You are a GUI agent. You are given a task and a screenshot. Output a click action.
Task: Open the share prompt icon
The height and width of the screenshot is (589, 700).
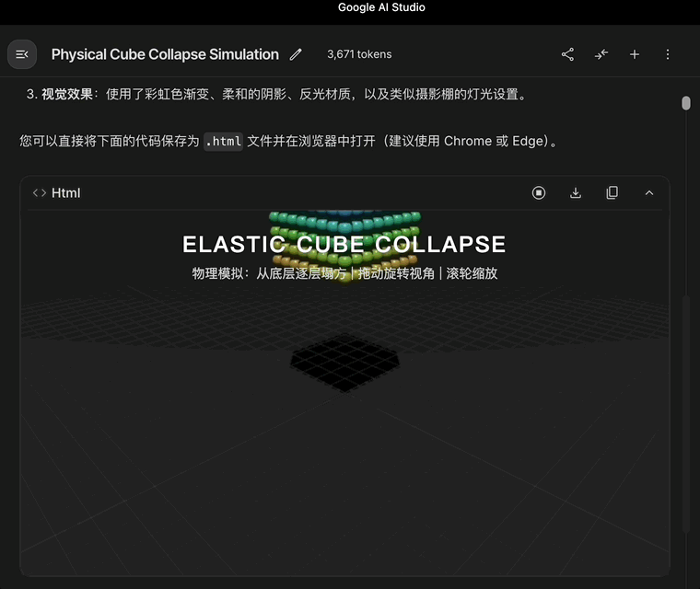pyautogui.click(x=567, y=54)
